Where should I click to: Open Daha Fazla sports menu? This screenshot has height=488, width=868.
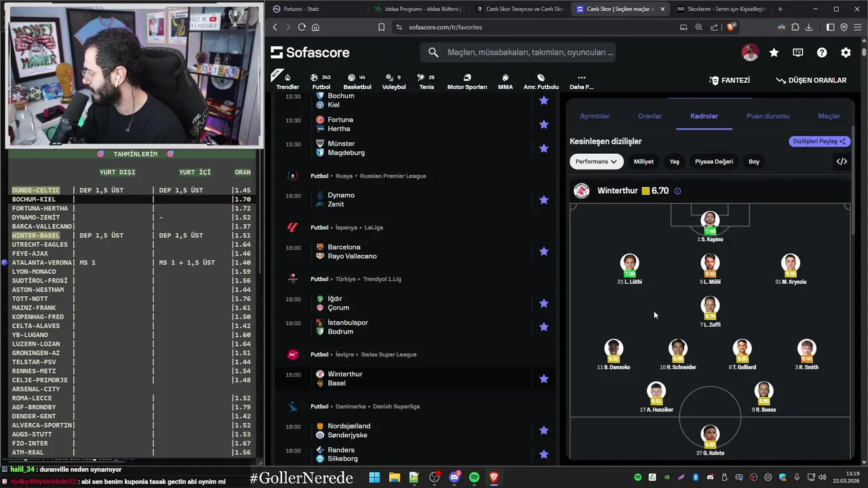click(581, 82)
